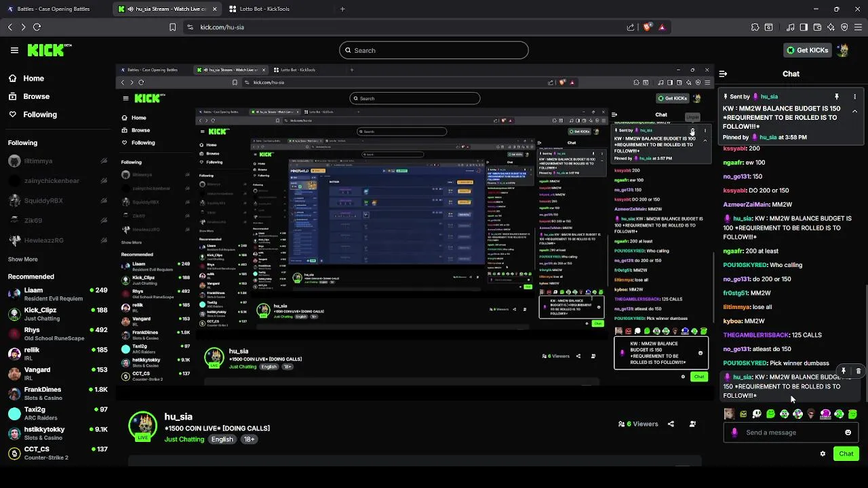Image resolution: width=868 pixels, height=488 pixels.
Task: Click Taxi2g channel avatar
Action: pyautogui.click(x=14, y=413)
